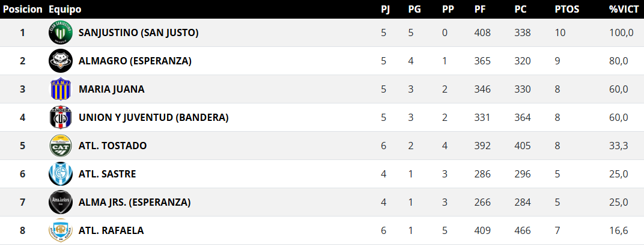Open UNION Y JUVENTUD (BANDERA) team
This screenshot has width=644, height=246.
click(153, 117)
